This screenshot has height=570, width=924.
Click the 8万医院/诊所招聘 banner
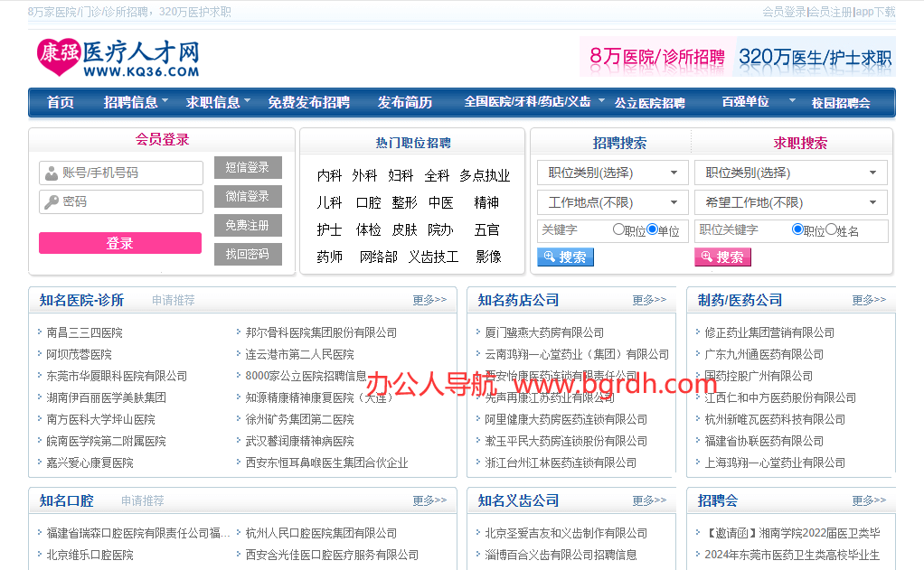[656, 57]
